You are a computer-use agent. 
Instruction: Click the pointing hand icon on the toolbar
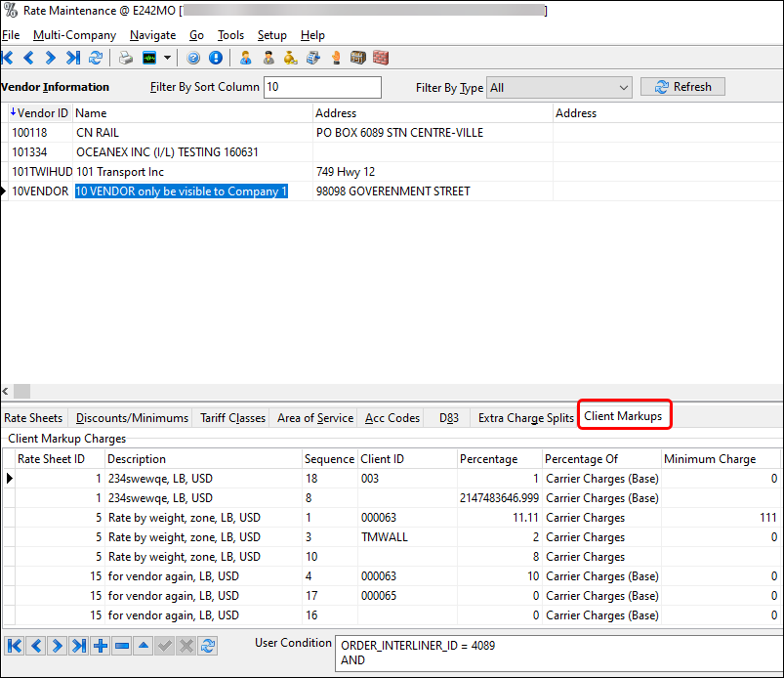pos(336,58)
